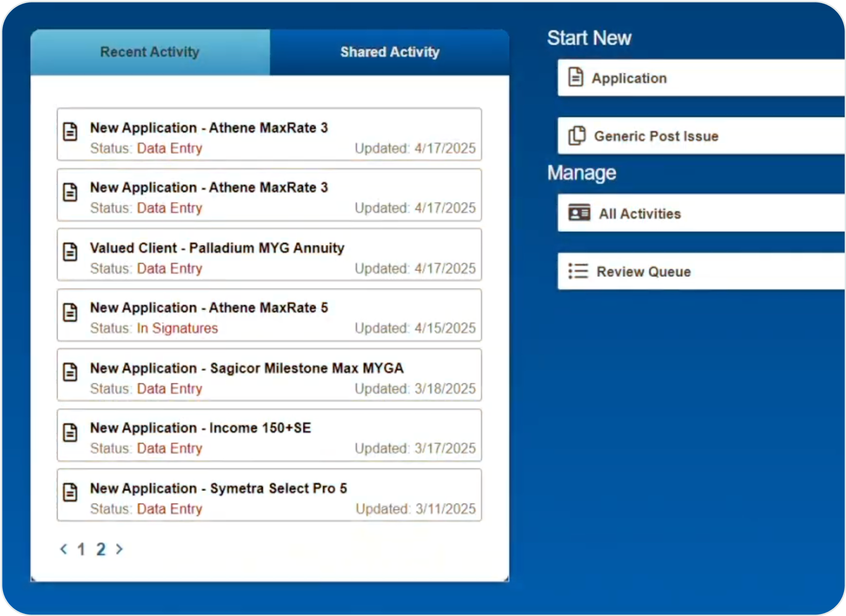Click document icon of Sagicor Milestone Max row
The image size is (846, 616).
(x=70, y=372)
